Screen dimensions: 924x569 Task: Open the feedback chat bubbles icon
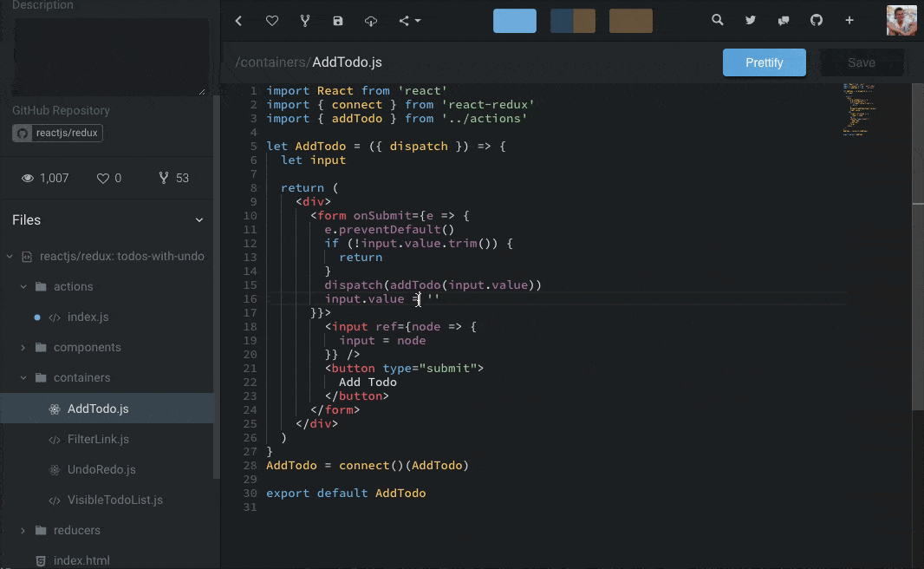(784, 20)
